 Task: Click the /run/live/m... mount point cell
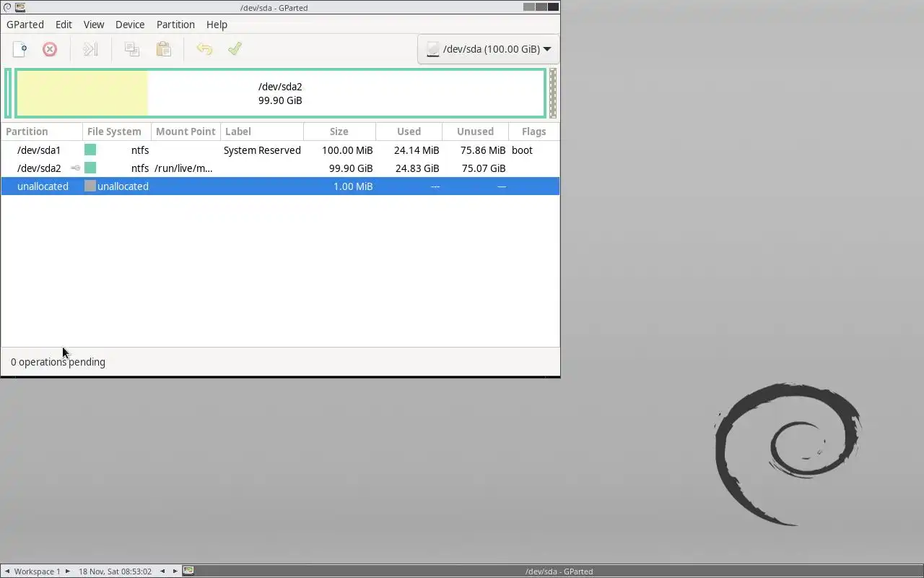click(x=183, y=168)
